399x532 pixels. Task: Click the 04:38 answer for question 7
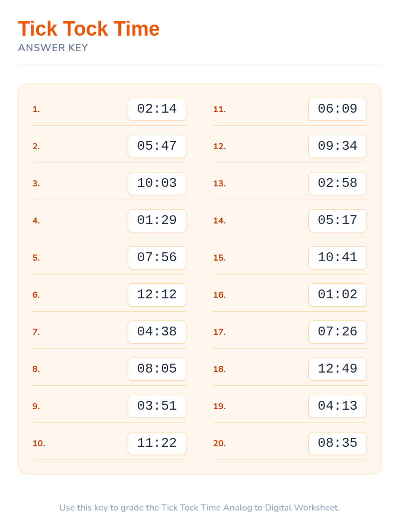tap(157, 332)
